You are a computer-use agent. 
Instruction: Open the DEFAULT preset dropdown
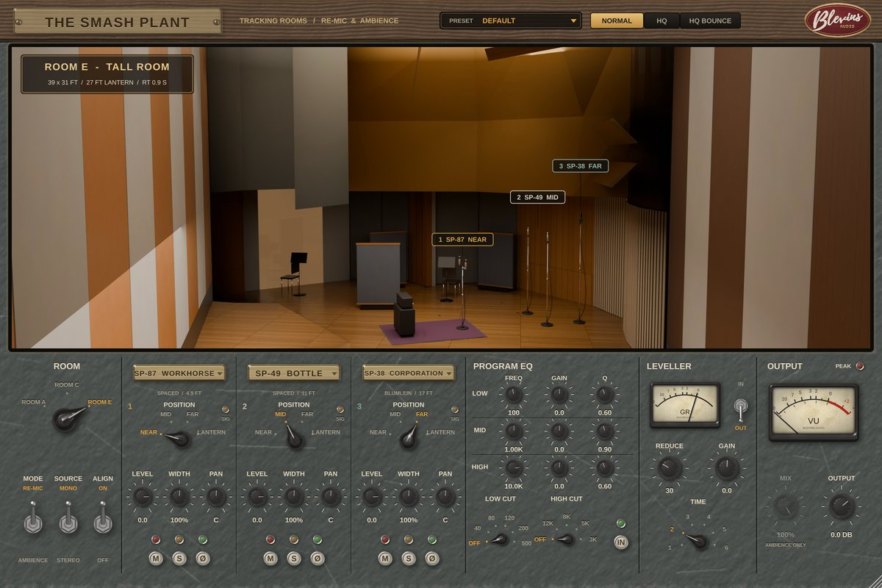[510, 21]
